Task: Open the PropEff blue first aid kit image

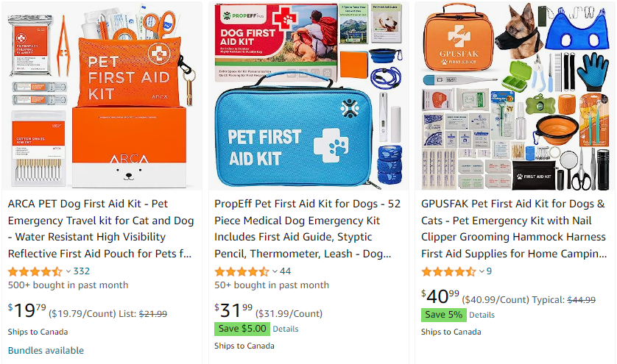Action: (308, 96)
